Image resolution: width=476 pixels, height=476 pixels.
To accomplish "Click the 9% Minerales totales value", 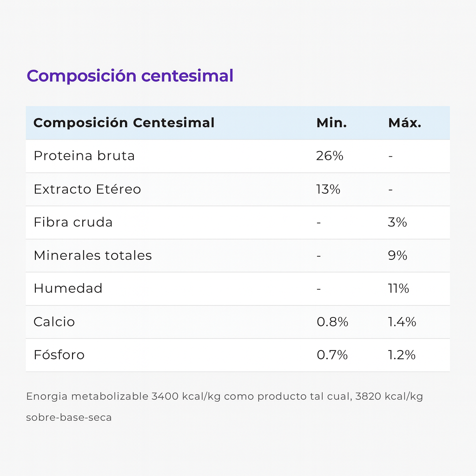I will pos(397,255).
